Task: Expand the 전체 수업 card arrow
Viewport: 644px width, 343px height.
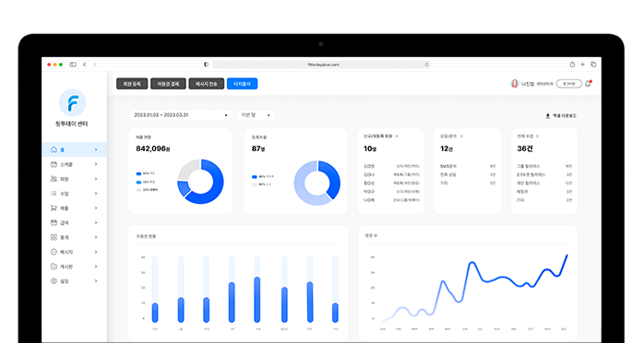Action: 537,136
